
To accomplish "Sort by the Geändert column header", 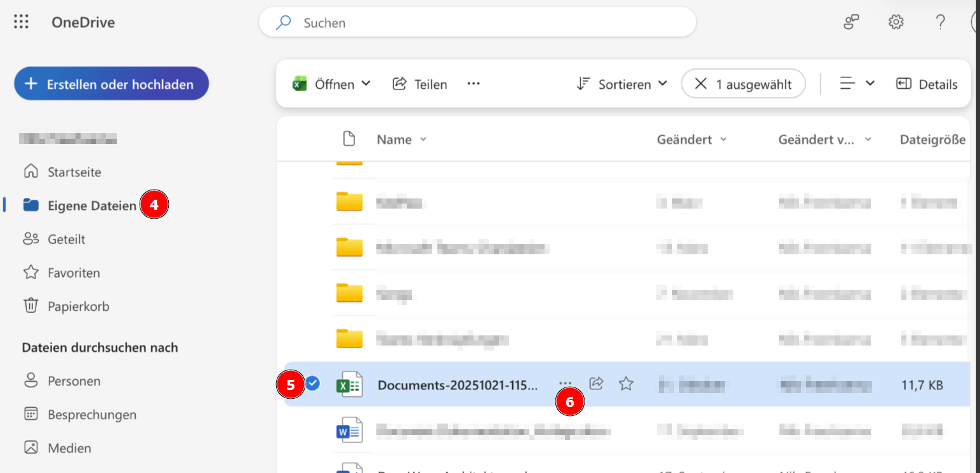I will 684,139.
